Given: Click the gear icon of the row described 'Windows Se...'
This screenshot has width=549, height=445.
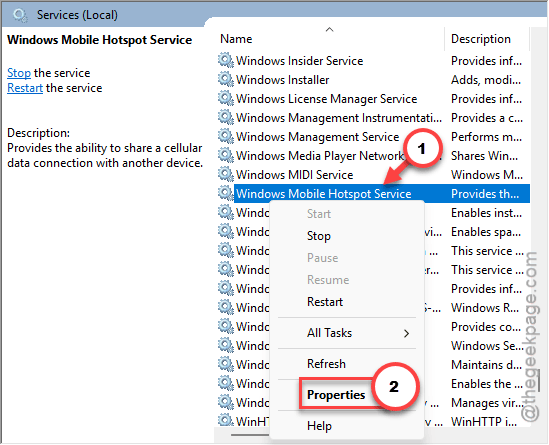Looking at the screenshot, I should [225, 345].
